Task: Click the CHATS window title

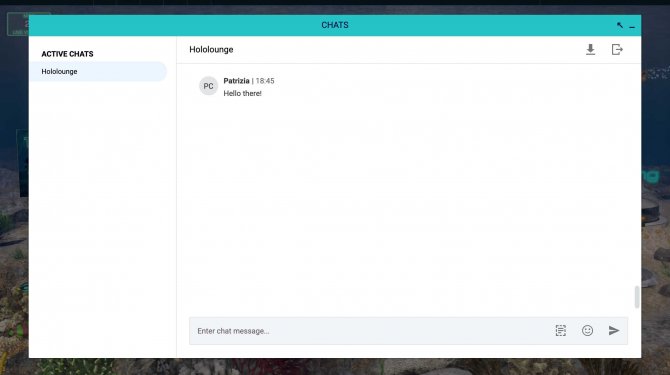Action: 335,25
